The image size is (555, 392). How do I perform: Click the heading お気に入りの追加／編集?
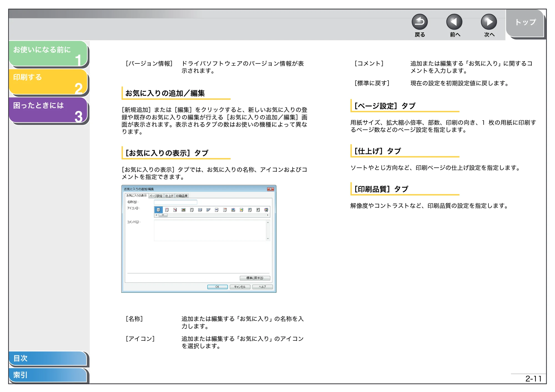click(165, 93)
